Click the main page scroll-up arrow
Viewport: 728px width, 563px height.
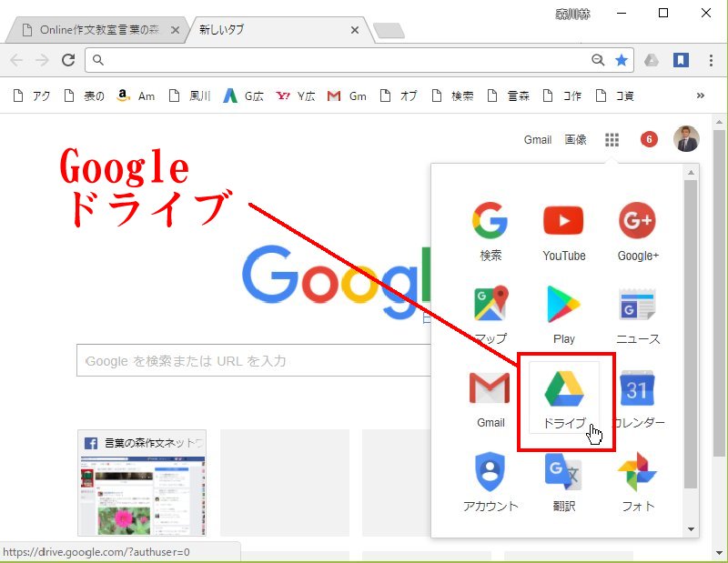(x=719, y=122)
